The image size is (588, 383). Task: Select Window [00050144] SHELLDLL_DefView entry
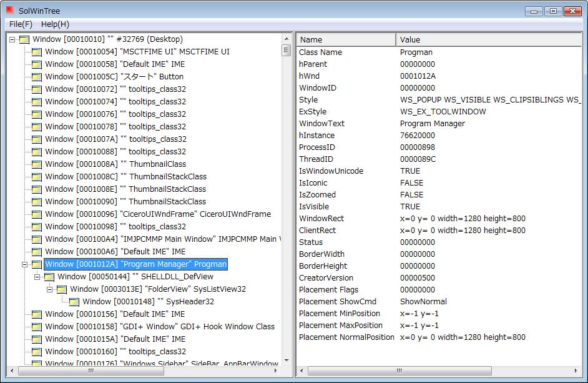coord(135,277)
